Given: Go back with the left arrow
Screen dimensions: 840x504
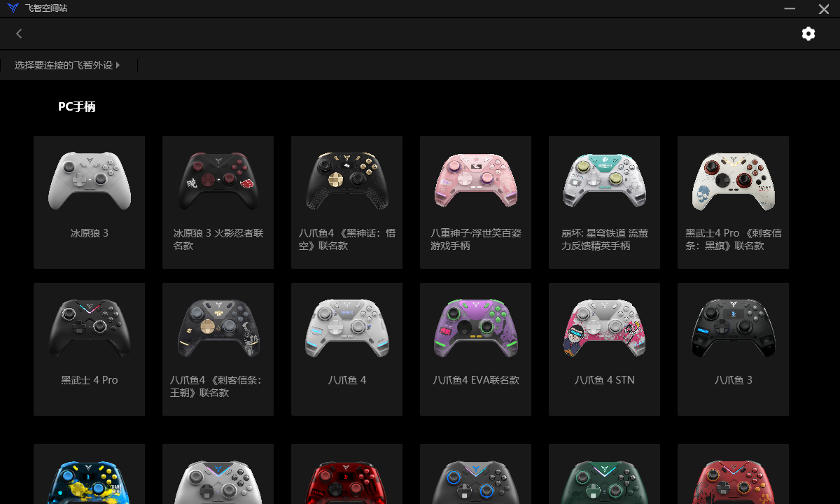Looking at the screenshot, I should click(19, 34).
